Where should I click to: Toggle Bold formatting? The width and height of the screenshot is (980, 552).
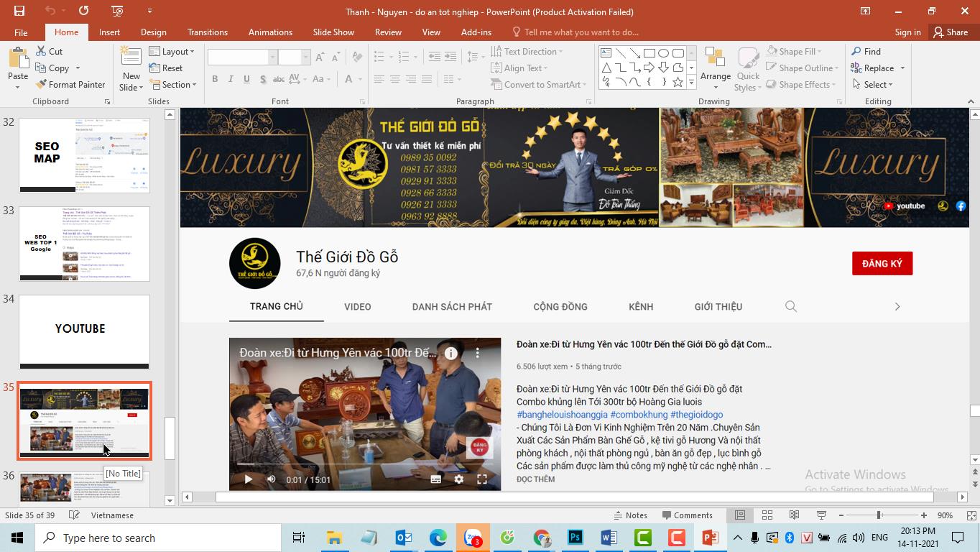coord(214,79)
